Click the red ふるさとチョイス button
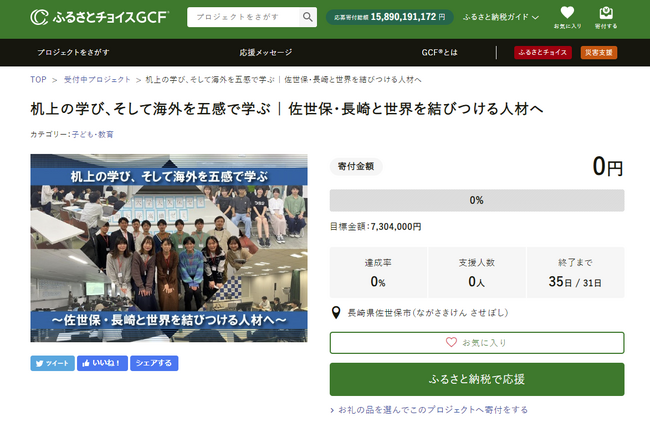Viewport: 650px width, 423px height. coord(543,52)
